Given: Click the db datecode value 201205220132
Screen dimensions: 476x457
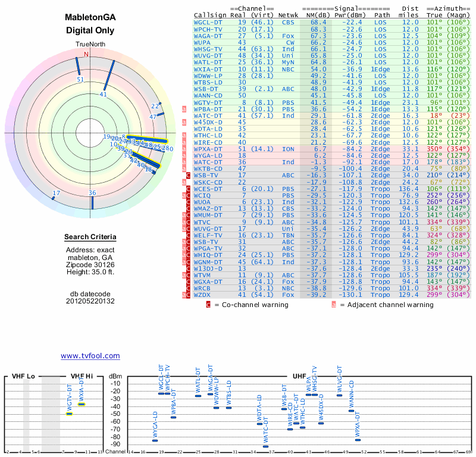Looking at the screenshot, I should point(90,301).
